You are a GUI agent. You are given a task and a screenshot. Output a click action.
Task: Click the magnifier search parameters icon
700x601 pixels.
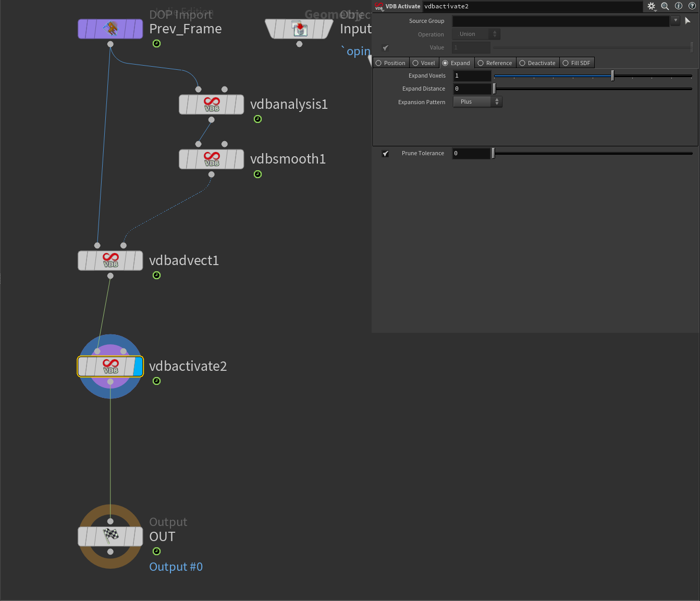[665, 6]
